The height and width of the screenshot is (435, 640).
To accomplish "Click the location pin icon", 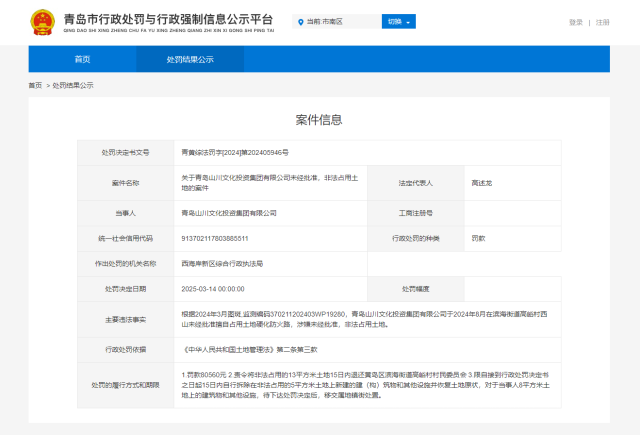I will tap(300, 21).
